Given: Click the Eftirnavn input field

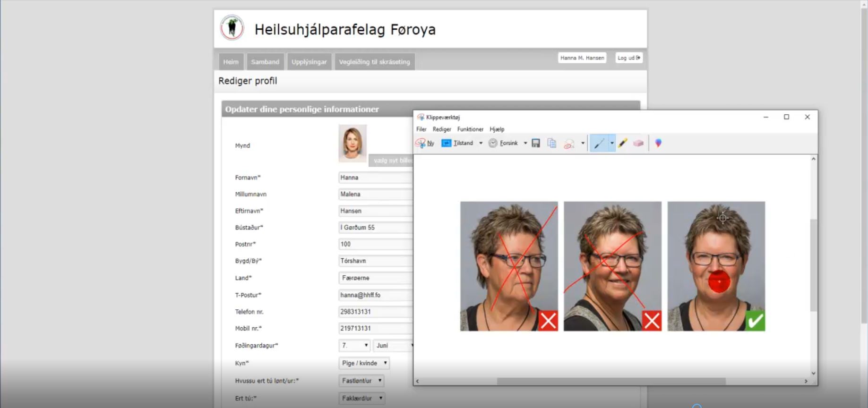Looking at the screenshot, I should coord(376,211).
